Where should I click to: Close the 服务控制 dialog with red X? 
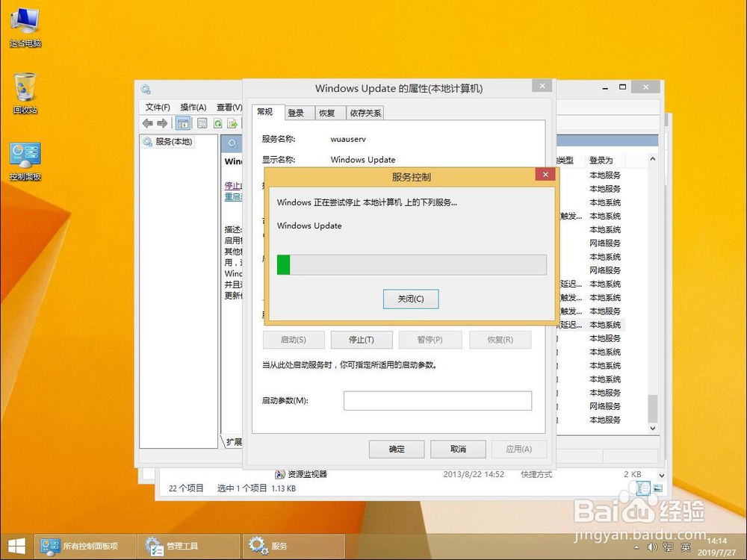click(x=545, y=174)
